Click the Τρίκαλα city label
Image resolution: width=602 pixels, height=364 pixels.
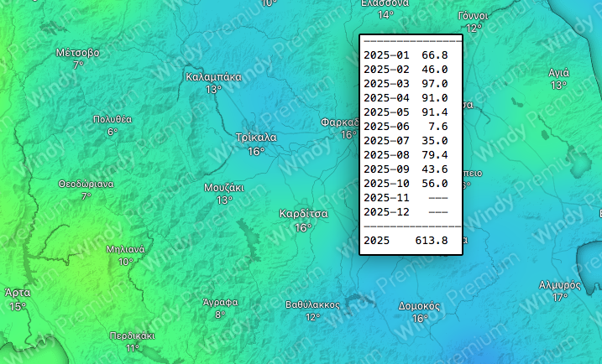click(256, 138)
